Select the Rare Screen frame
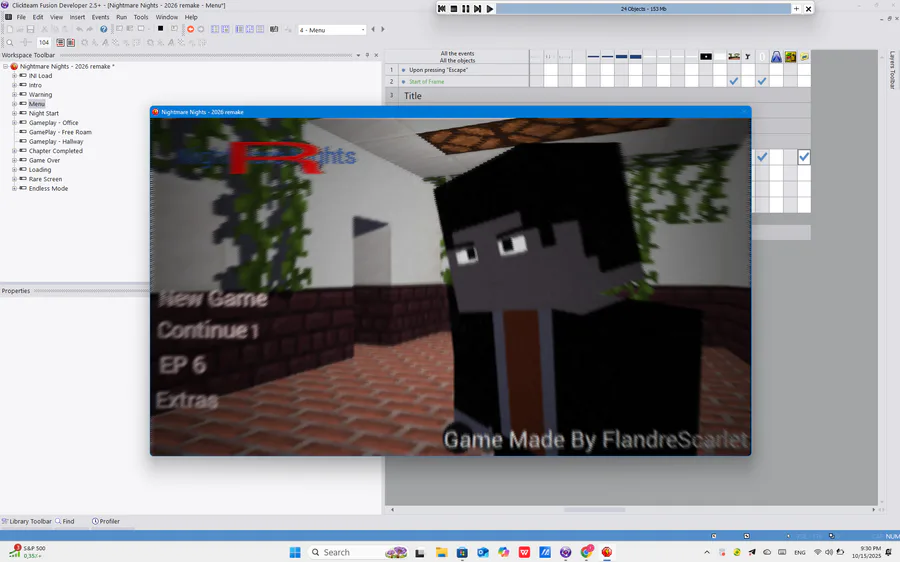 pos(45,179)
